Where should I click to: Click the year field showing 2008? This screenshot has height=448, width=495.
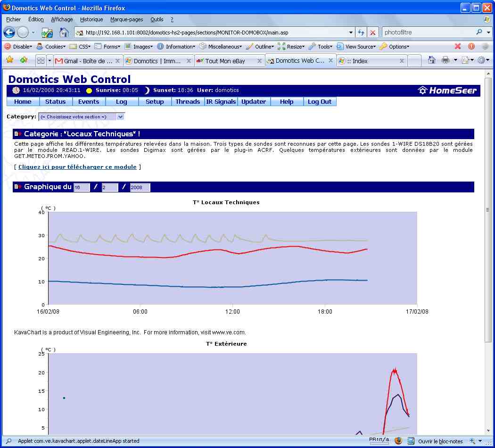pyautogui.click(x=140, y=187)
